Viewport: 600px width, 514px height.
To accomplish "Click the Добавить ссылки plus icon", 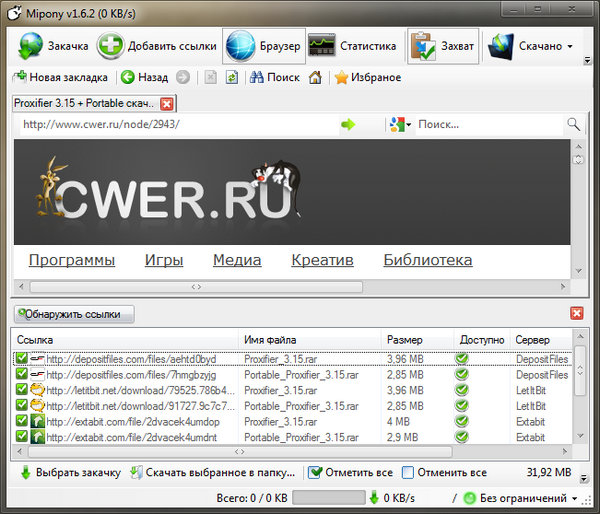I will (x=111, y=46).
